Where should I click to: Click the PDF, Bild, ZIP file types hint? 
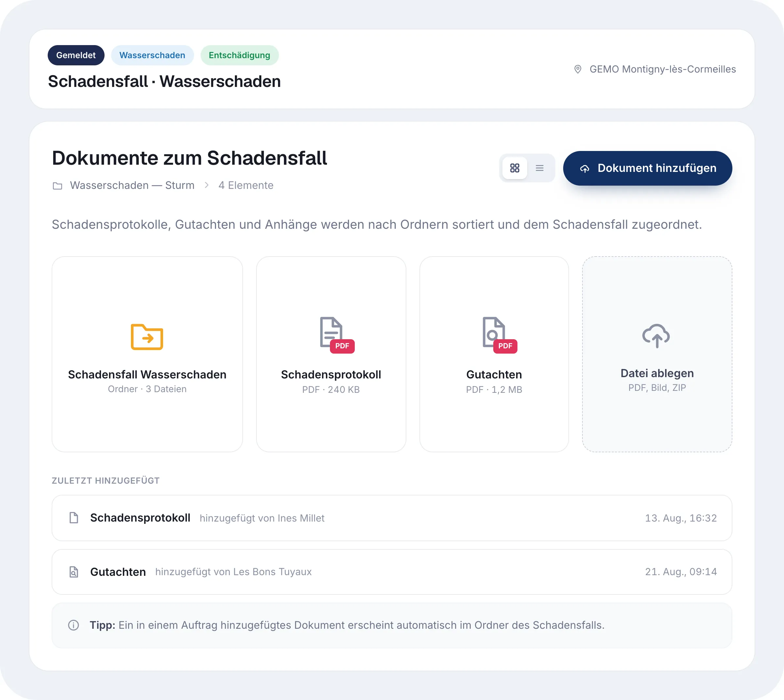pyautogui.click(x=657, y=388)
